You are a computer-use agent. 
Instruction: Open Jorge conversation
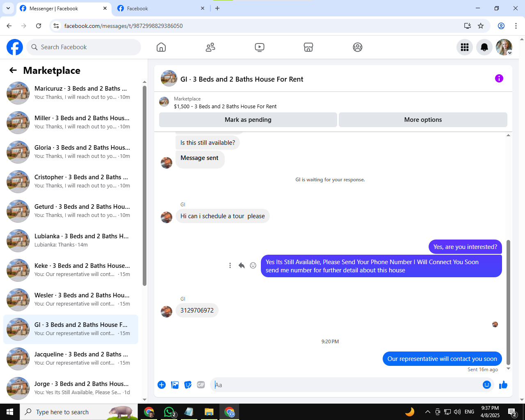pyautogui.click(x=71, y=388)
